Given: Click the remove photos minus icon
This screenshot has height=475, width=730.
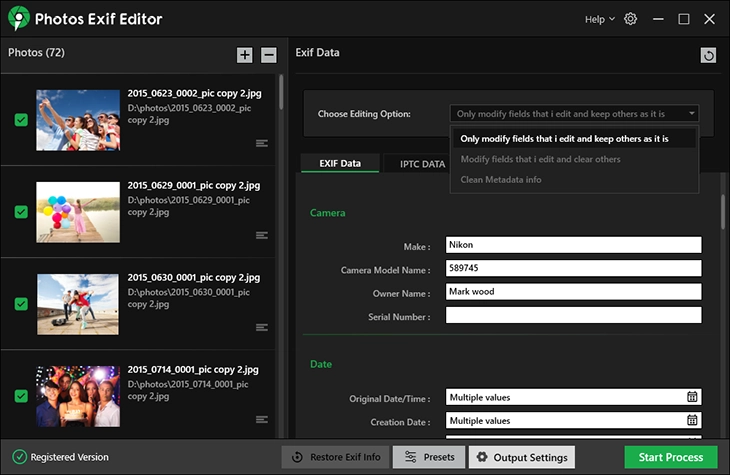Looking at the screenshot, I should (269, 55).
